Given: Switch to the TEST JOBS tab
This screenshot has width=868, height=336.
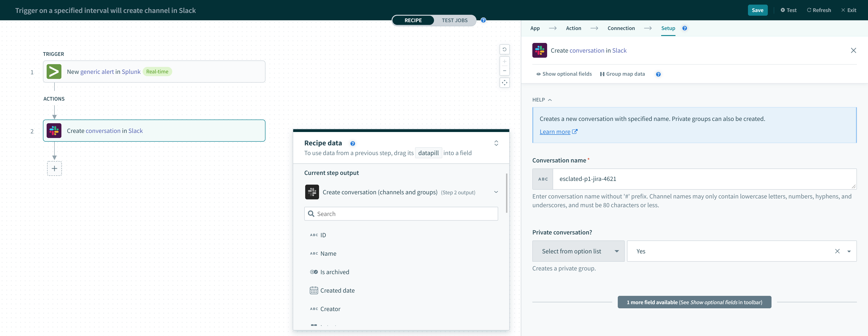Looking at the screenshot, I should 454,20.
